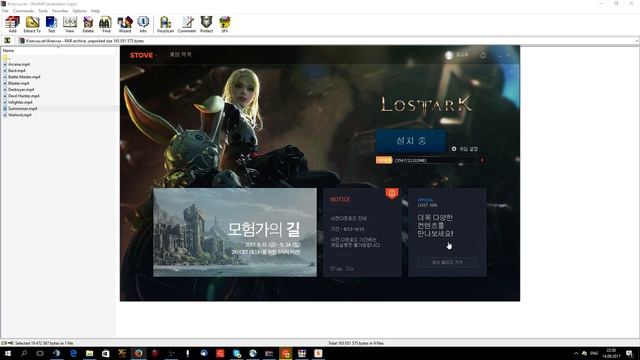Select Blaster.mp4 in the file list
Screen dimensions: 640x360
(x=18, y=83)
